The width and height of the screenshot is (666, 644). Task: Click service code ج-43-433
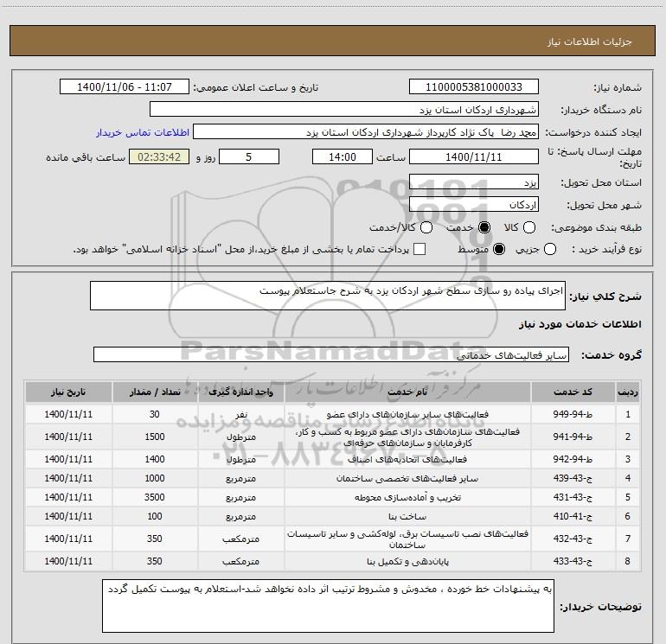(573, 561)
